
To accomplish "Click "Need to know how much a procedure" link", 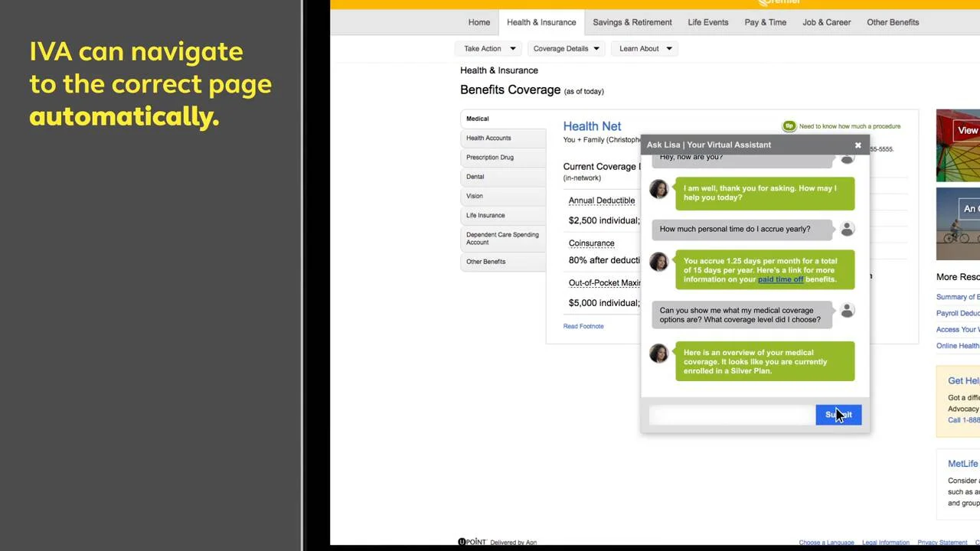I will pyautogui.click(x=850, y=126).
